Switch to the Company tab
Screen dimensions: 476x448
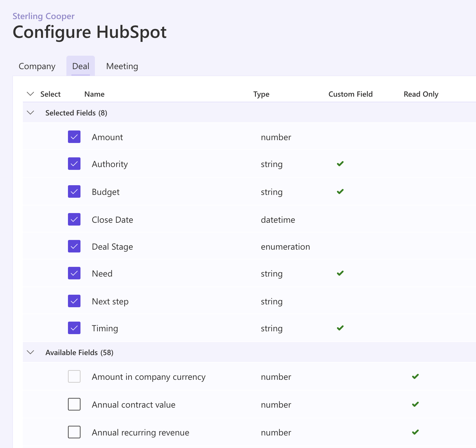coord(37,66)
